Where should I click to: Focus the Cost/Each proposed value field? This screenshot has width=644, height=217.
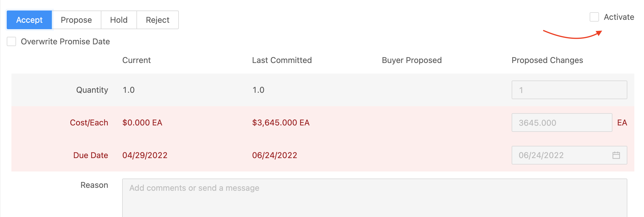[562, 123]
